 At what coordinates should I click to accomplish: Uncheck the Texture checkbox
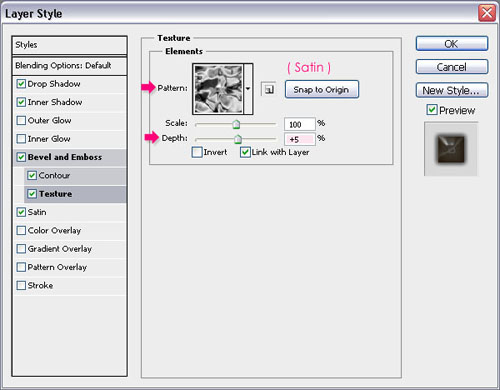(32, 194)
